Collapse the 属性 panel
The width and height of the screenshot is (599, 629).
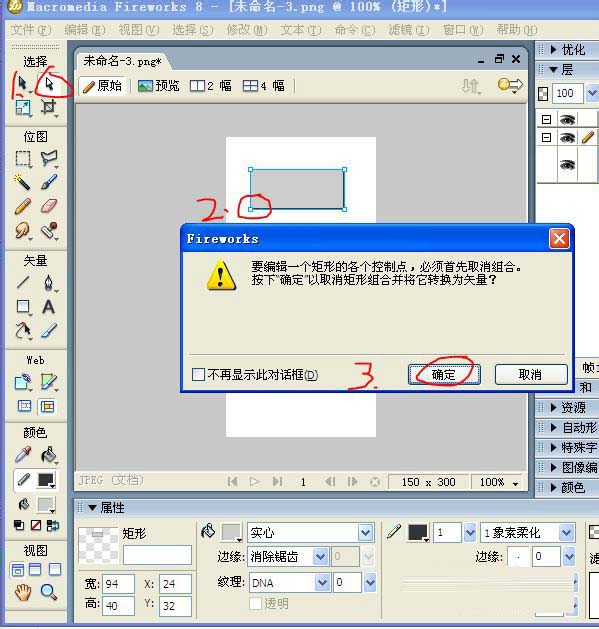click(92, 508)
